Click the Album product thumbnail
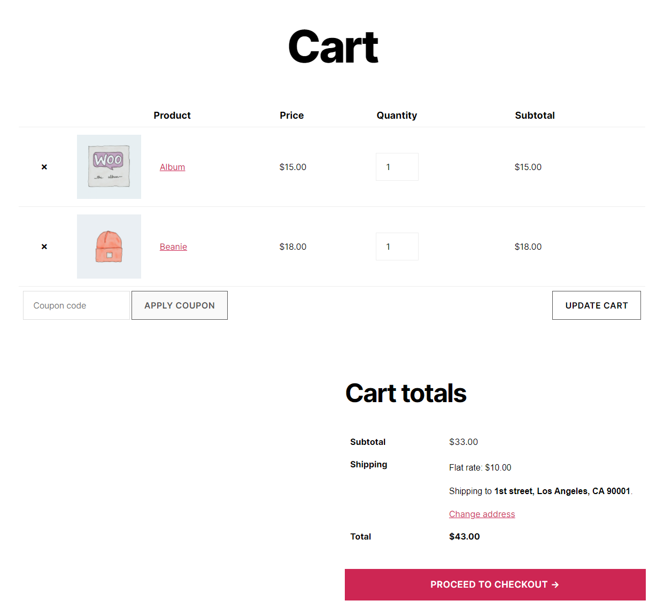This screenshot has width=672, height=616. pos(109,167)
